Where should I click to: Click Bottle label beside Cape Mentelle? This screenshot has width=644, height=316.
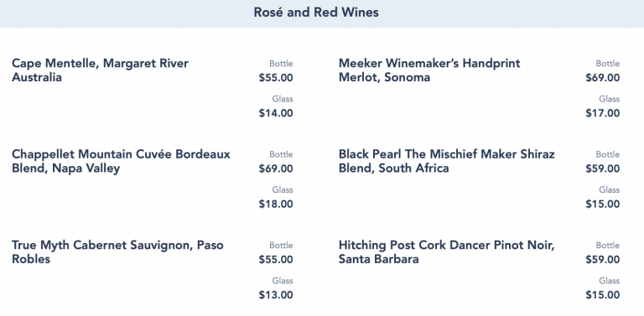point(281,64)
